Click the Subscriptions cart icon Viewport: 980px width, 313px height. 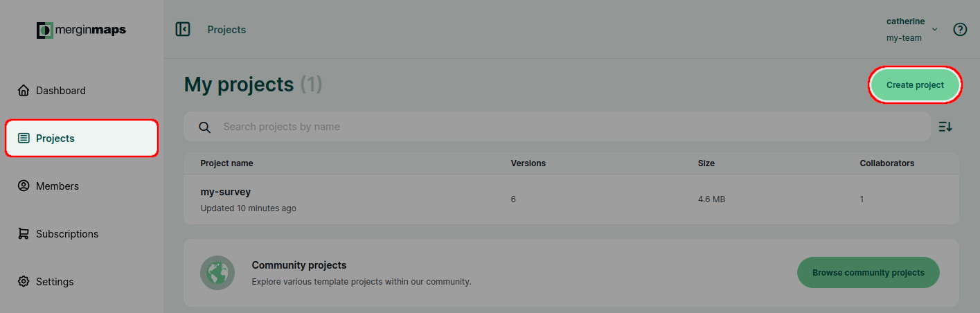click(x=24, y=234)
